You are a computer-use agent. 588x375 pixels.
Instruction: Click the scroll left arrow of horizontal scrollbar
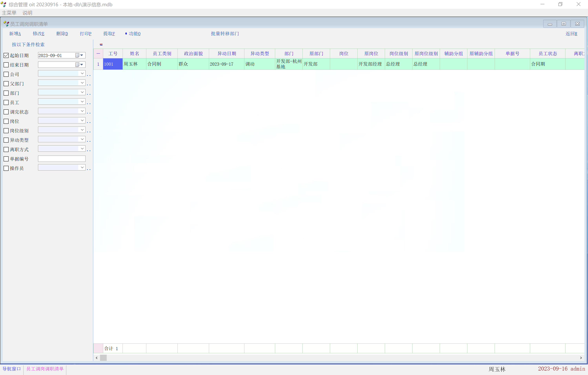tap(97, 358)
